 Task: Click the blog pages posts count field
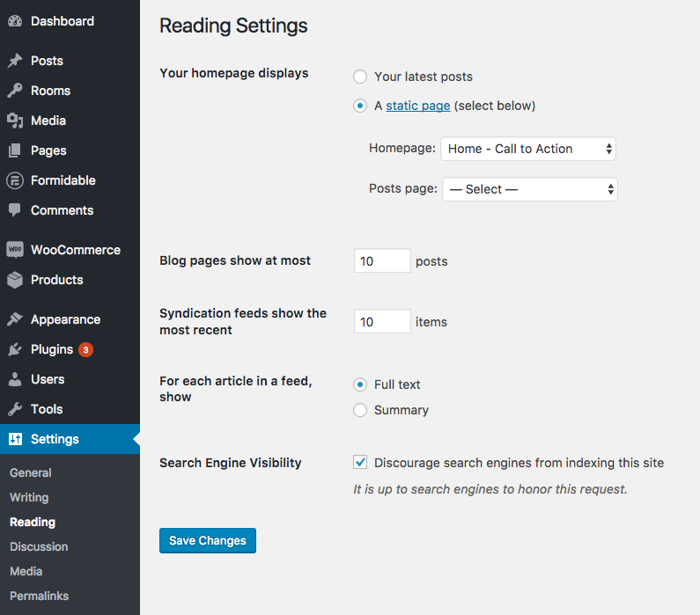[382, 261]
